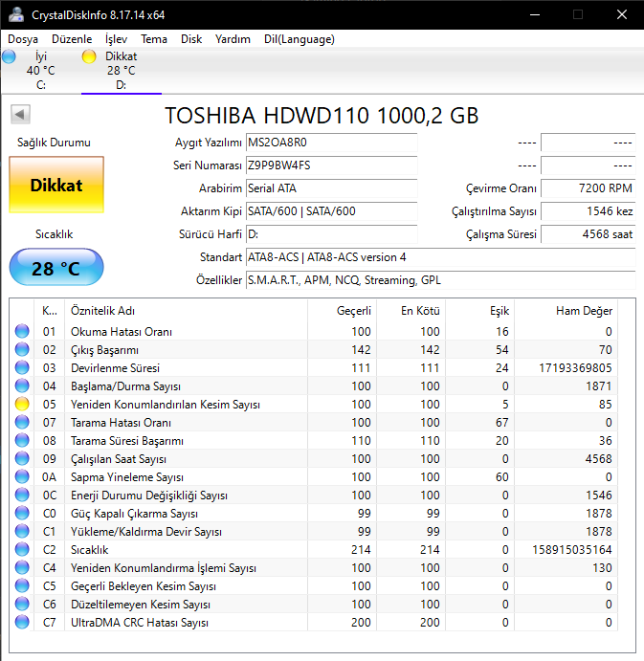Screen dimensions: 644x661
Task: Close the CrystalDiskInfo window
Action: click(x=622, y=14)
